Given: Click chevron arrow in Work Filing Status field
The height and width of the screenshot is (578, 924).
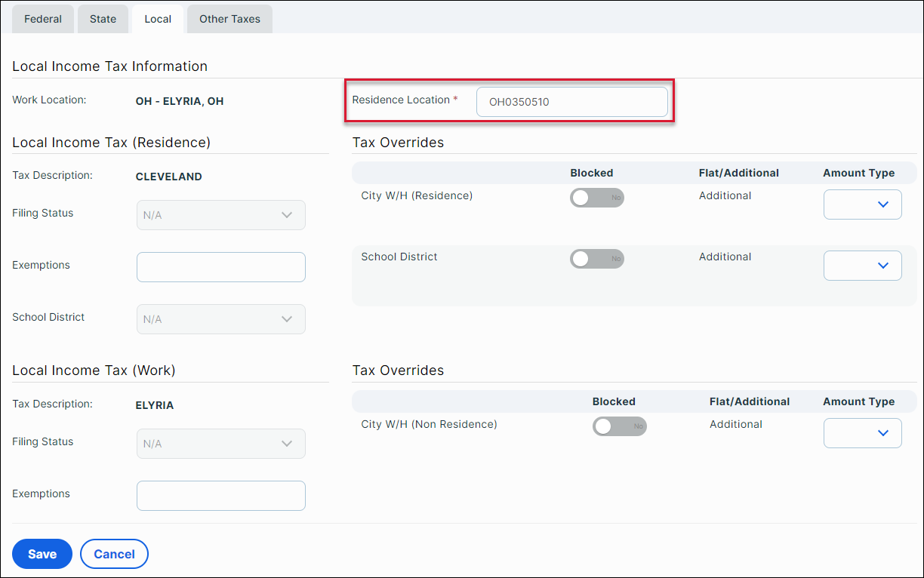Looking at the screenshot, I should click(287, 444).
